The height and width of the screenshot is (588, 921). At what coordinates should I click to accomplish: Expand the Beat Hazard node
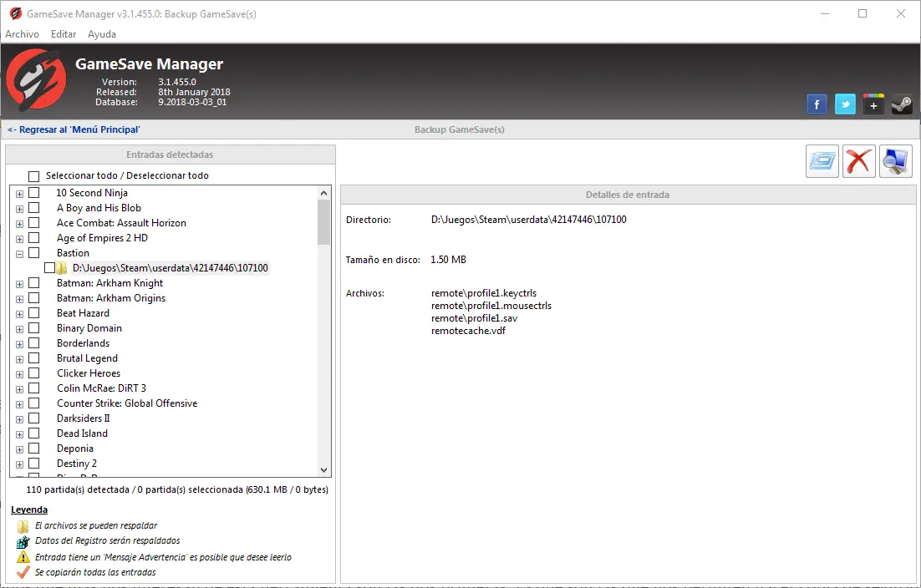click(x=19, y=314)
